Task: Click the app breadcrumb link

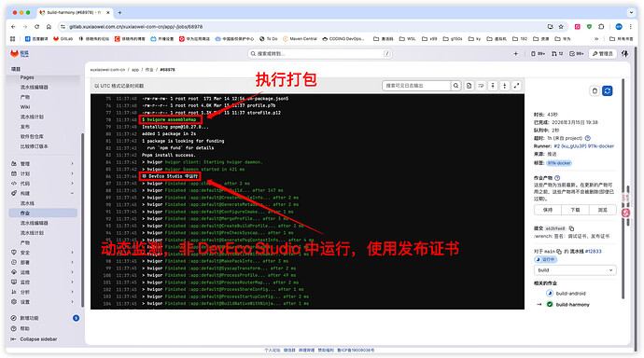Action: [135, 70]
